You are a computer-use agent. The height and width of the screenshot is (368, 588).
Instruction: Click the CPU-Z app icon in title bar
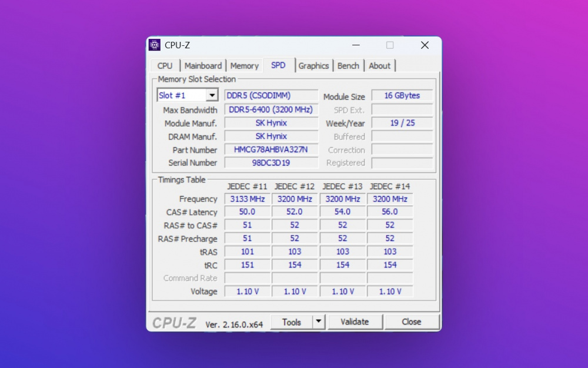[155, 45]
